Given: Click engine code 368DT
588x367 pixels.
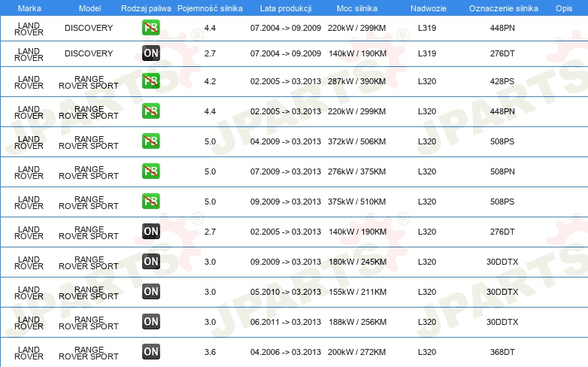Looking at the screenshot, I should (502, 352).
